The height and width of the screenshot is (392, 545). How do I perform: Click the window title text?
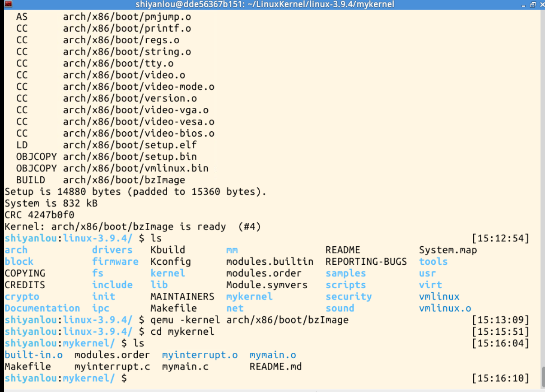(265, 5)
